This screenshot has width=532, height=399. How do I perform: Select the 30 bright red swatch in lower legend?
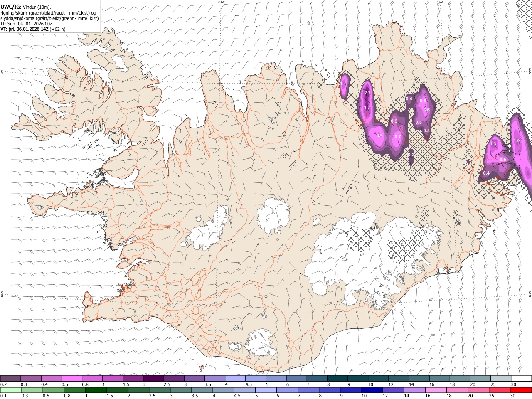(521, 390)
